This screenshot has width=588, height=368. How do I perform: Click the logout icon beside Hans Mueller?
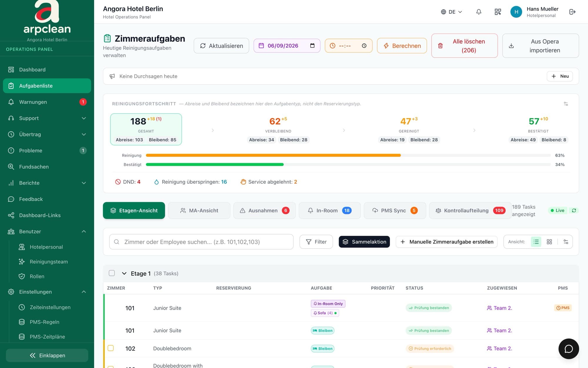coord(572,12)
